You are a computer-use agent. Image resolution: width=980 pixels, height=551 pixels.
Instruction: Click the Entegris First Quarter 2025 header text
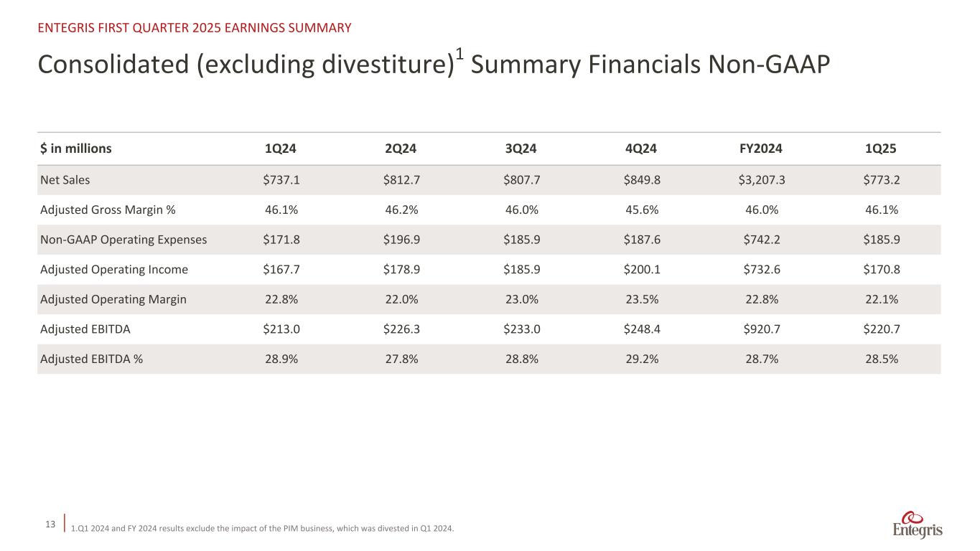point(194,28)
